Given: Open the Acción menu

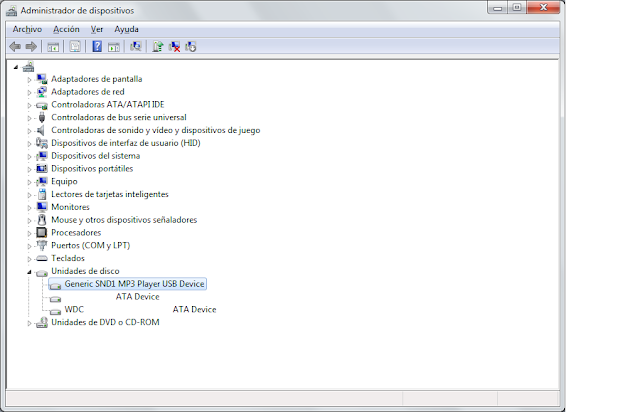Looking at the screenshot, I should click(x=66, y=29).
